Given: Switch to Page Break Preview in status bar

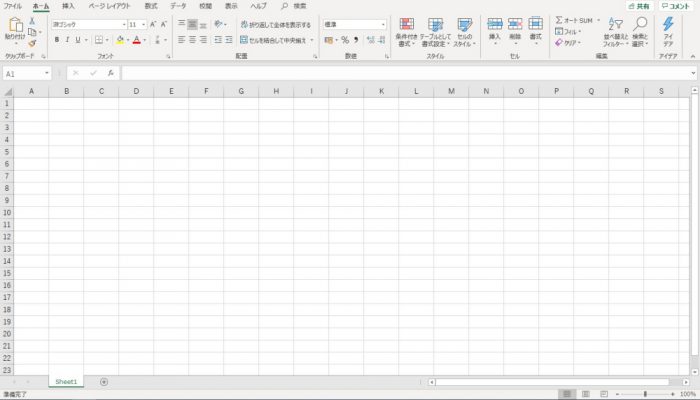Looking at the screenshot, I should [604, 394].
